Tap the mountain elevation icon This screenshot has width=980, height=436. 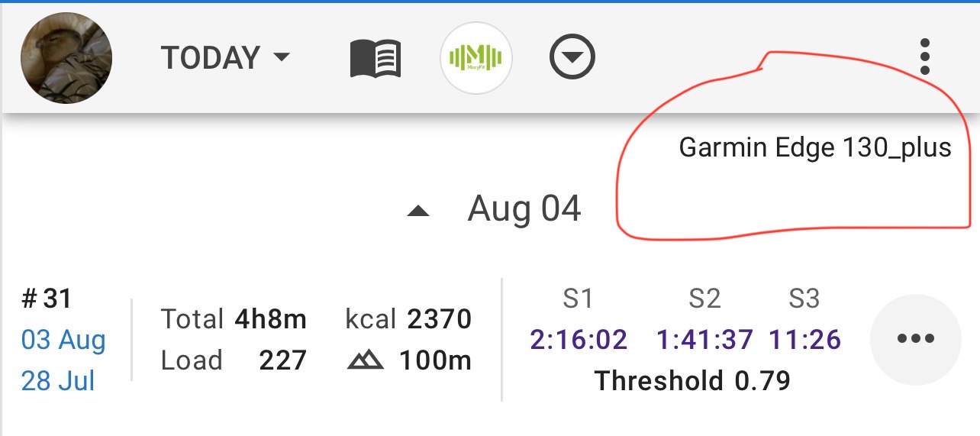(365, 360)
